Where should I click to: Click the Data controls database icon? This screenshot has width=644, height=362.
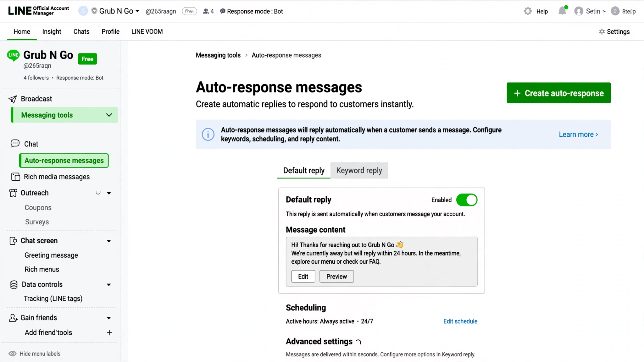(x=14, y=285)
